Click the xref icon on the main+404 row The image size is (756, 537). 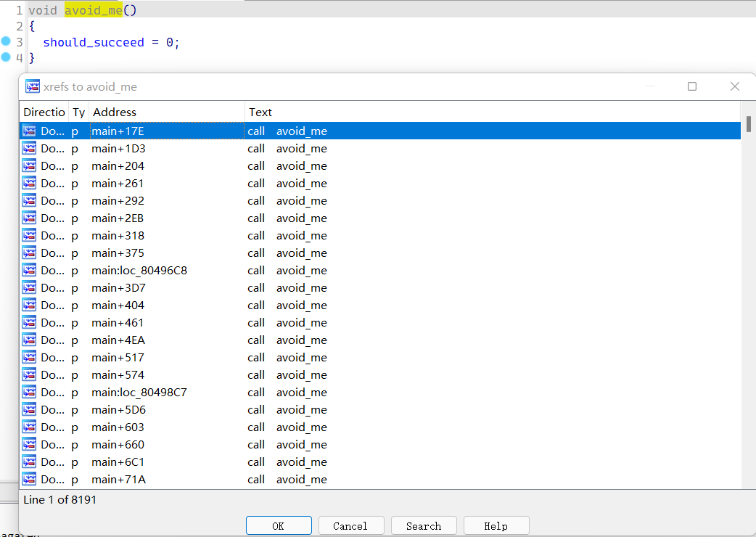(x=30, y=305)
